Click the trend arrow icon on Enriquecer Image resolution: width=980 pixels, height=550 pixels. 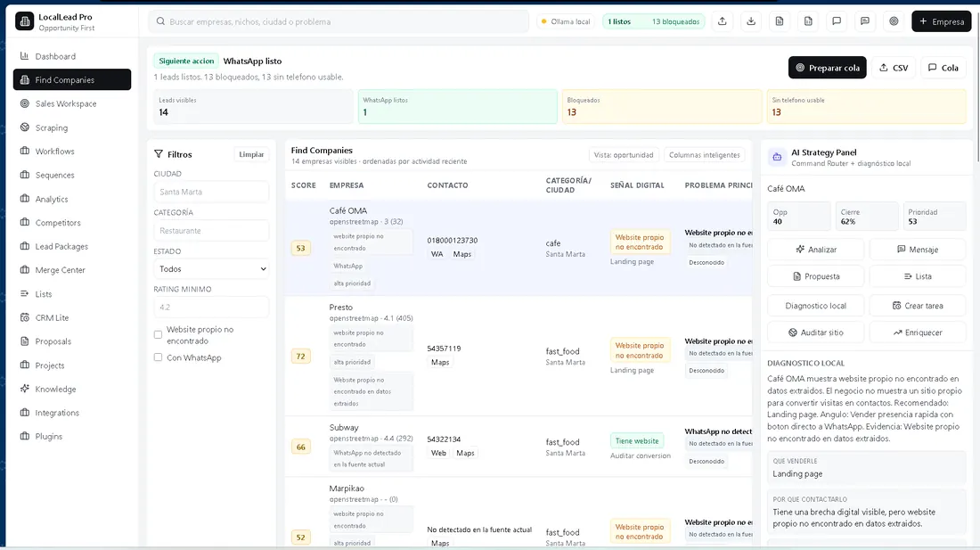897,332
